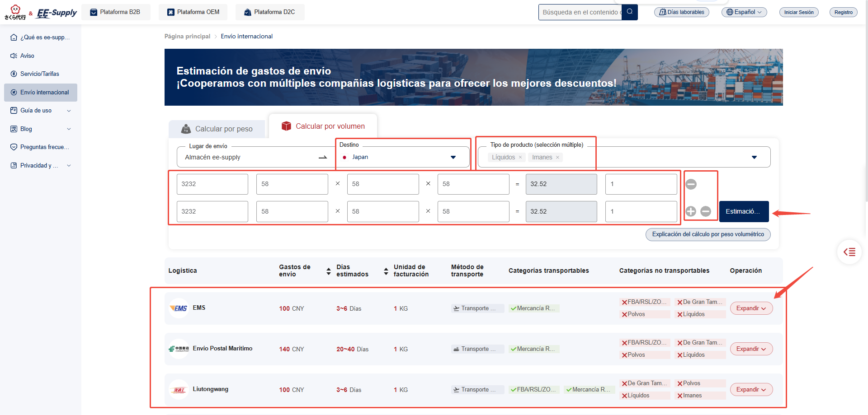Click the search magnifier button
This screenshot has width=868, height=415.
[x=630, y=12]
